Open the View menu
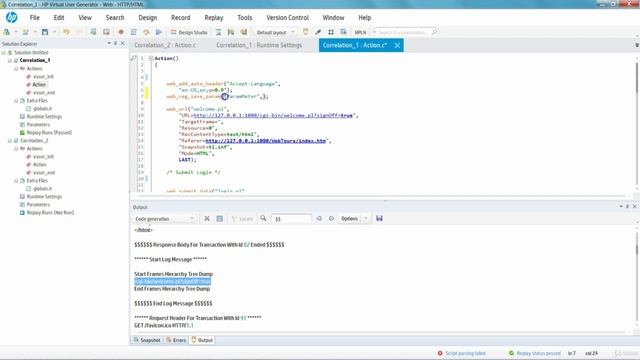 [85, 18]
